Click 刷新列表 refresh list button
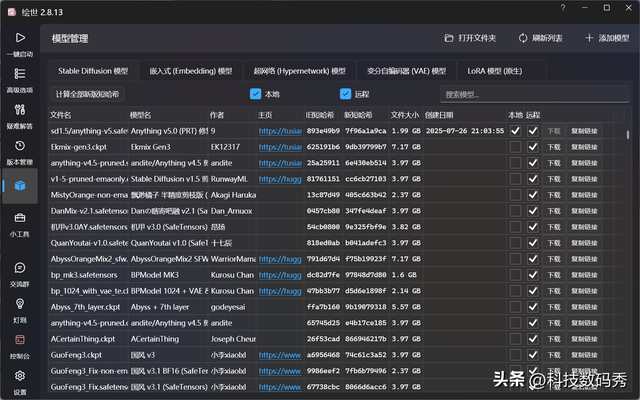Screen dimensions: 640x400 (540, 38)
